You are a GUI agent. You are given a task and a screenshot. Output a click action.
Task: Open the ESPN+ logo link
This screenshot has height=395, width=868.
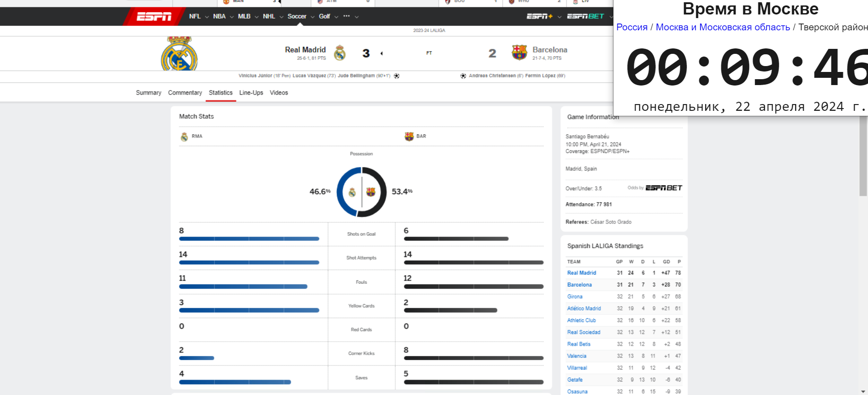tap(539, 16)
